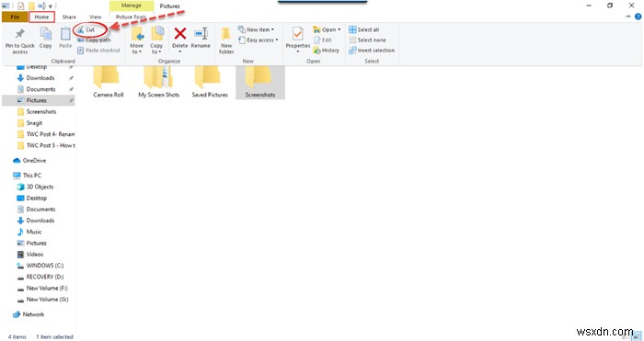Click the Manage contextual tab
This screenshot has width=644, height=341.
tap(132, 6)
